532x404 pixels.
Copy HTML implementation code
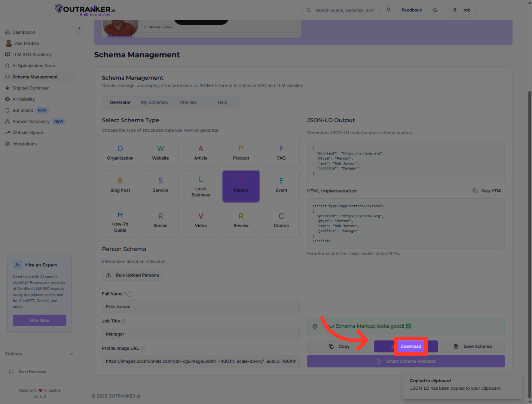[487, 191]
